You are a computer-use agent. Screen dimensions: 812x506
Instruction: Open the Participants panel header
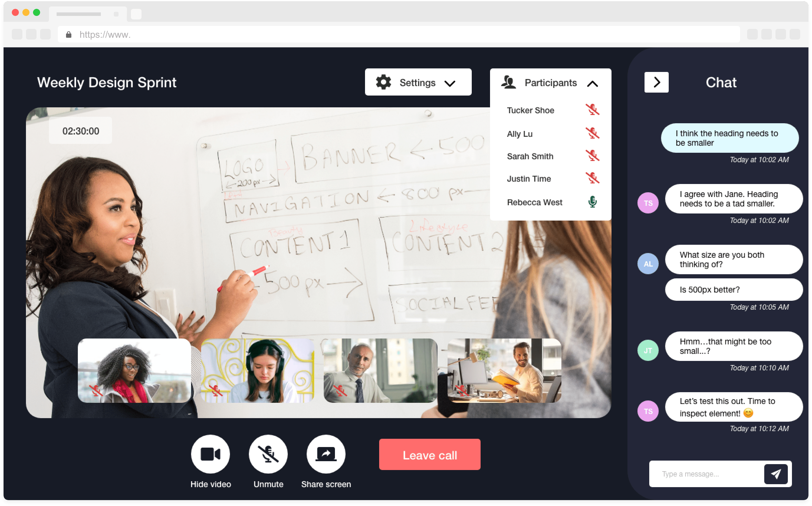[550, 82]
